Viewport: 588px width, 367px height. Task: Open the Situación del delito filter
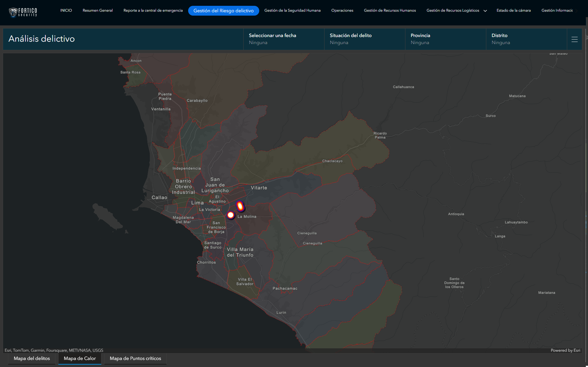(364, 39)
